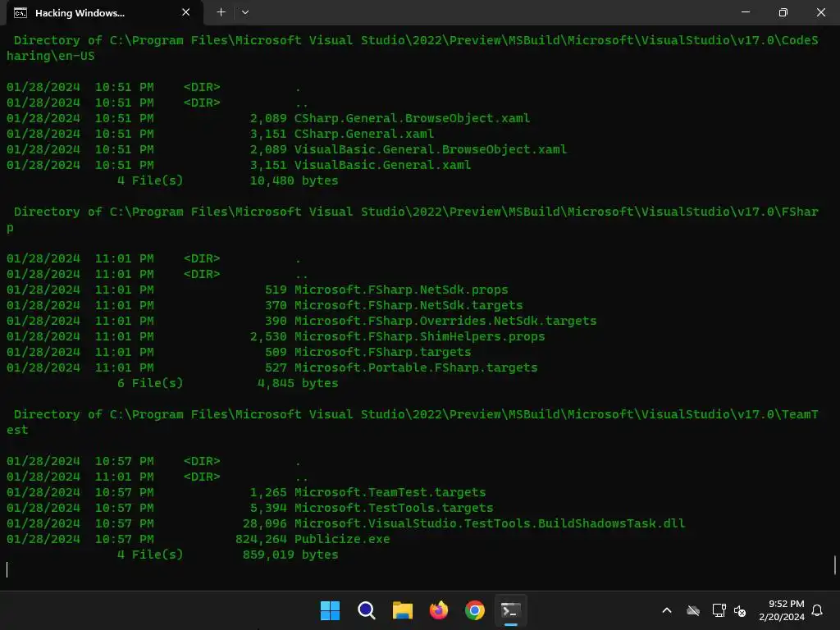Click the 2,530 file size
Image resolution: width=840 pixels, height=630 pixels.
pyautogui.click(x=268, y=336)
